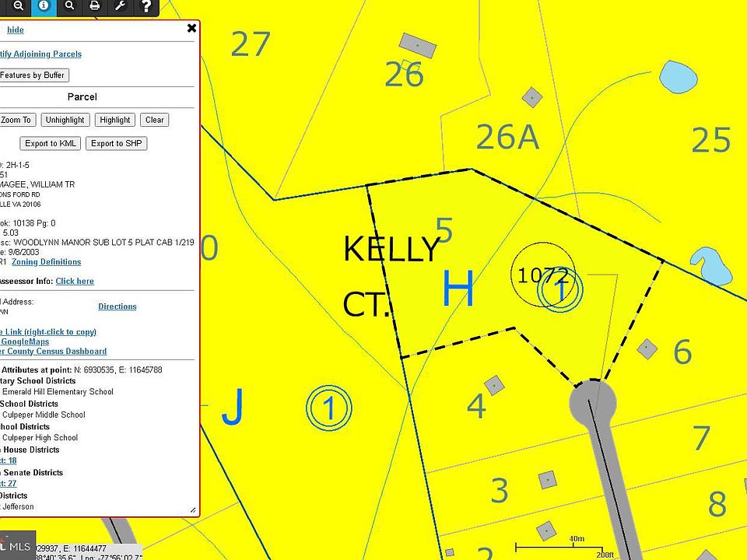Close the parcel info panel
Screen dimensions: 747x560
(x=191, y=28)
